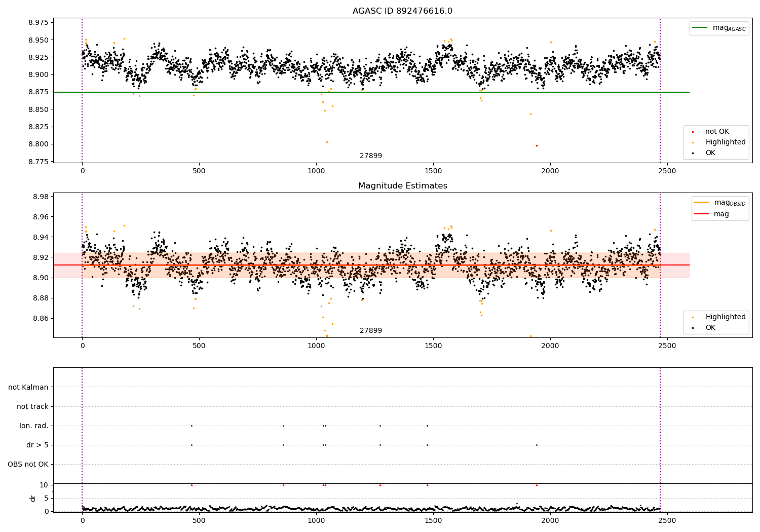Click the "dr > 5" row label
The image size is (760, 532).
pos(37,445)
